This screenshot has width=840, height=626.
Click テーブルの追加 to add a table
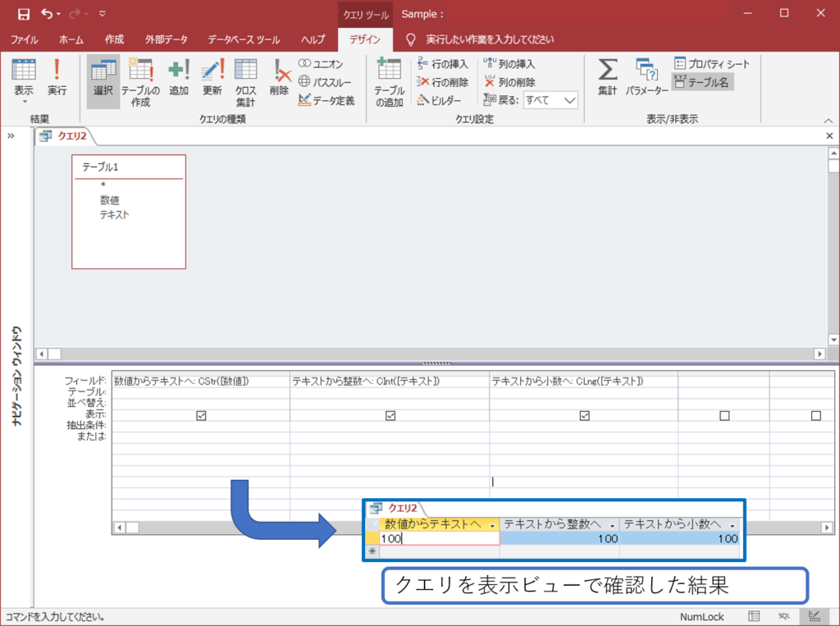tap(389, 81)
